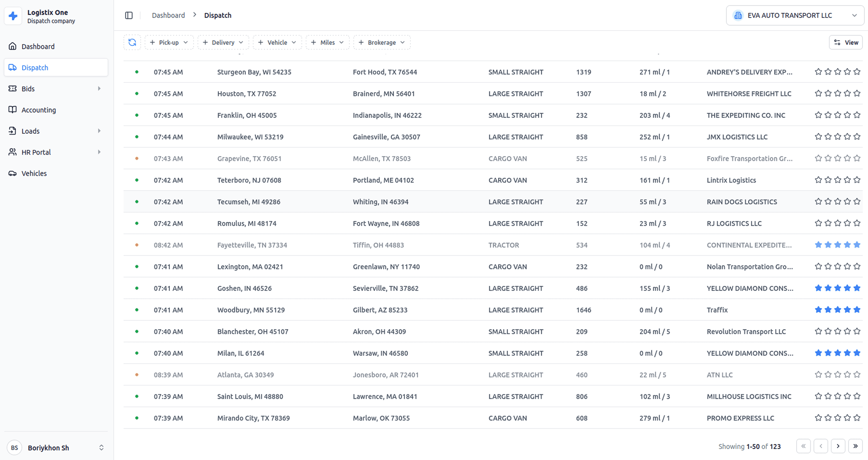Jump to last page arrow
The width and height of the screenshot is (868, 460).
(855, 446)
